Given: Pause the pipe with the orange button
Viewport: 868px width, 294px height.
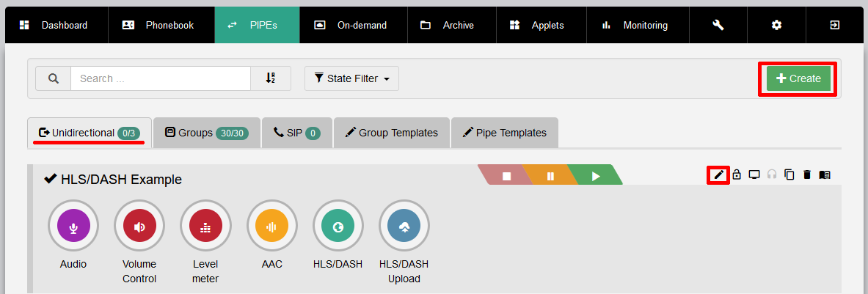Looking at the screenshot, I should click(x=550, y=176).
